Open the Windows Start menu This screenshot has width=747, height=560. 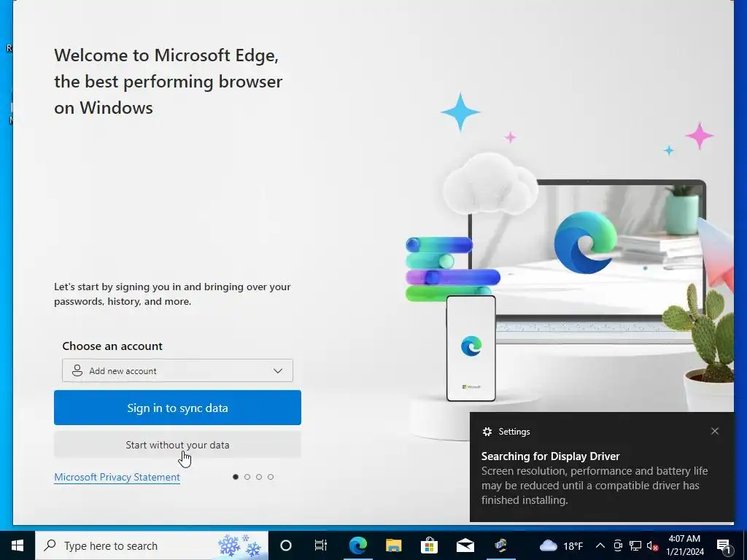(18, 545)
